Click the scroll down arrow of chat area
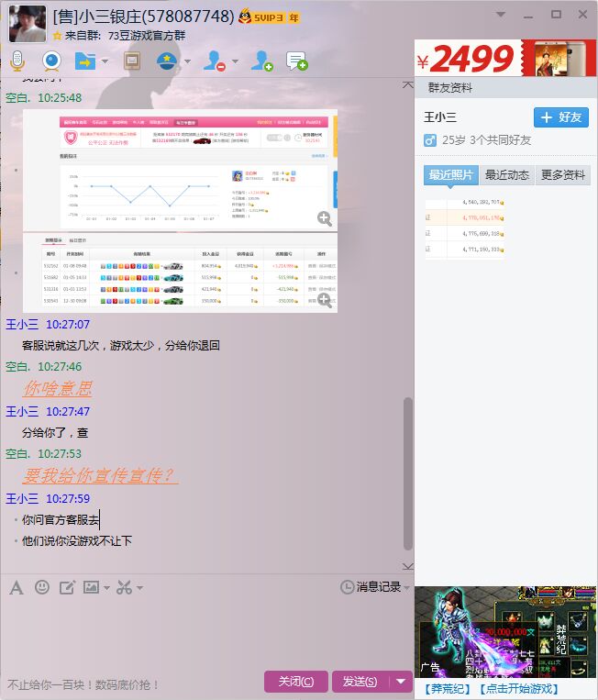The image size is (598, 700). [407, 566]
